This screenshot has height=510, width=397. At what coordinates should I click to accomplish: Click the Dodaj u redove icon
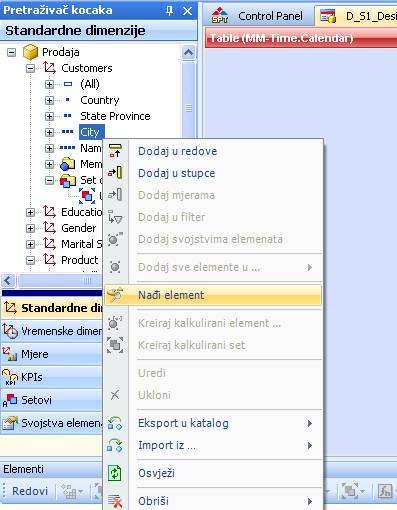coord(115,151)
